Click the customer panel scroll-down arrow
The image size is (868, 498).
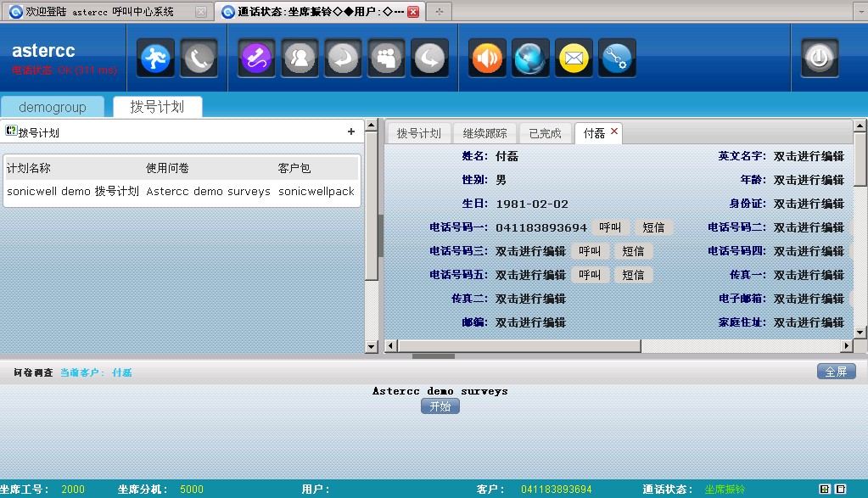pos(860,331)
